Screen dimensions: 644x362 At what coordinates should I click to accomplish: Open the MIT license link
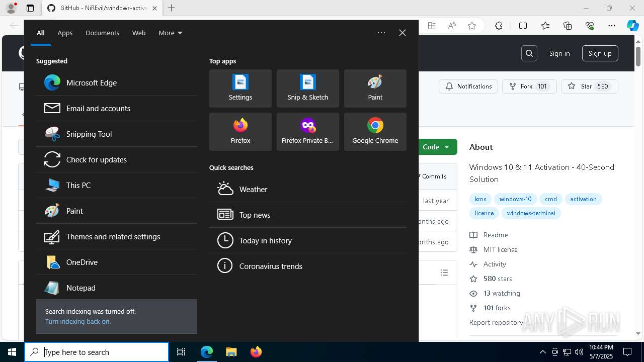coord(494,249)
